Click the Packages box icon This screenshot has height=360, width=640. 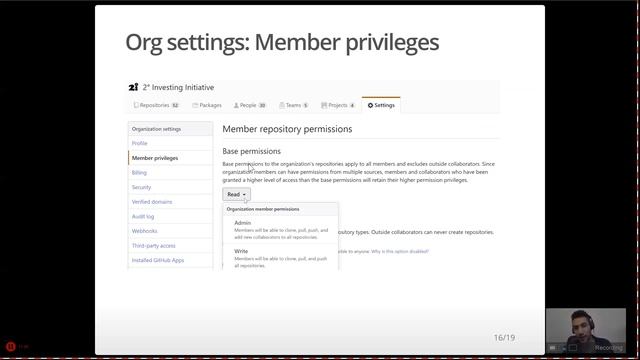coord(195,105)
